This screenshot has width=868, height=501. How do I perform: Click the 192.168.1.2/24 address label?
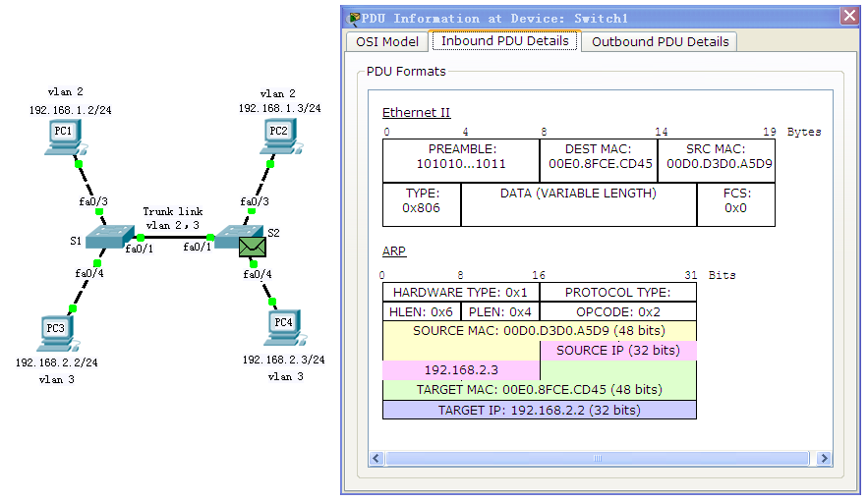71,110
